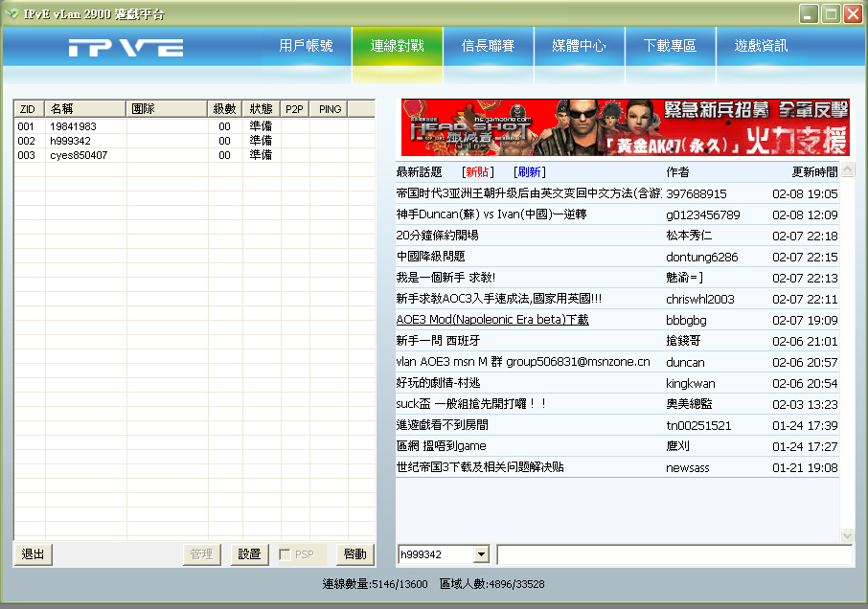Click the IPVE logo in header
868x609 pixels.
click(126, 48)
